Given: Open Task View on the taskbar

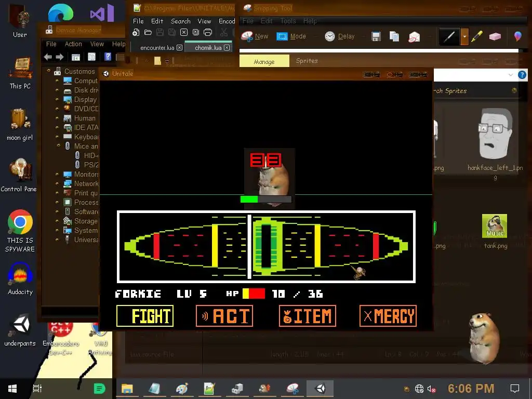Looking at the screenshot, I should point(37,389).
